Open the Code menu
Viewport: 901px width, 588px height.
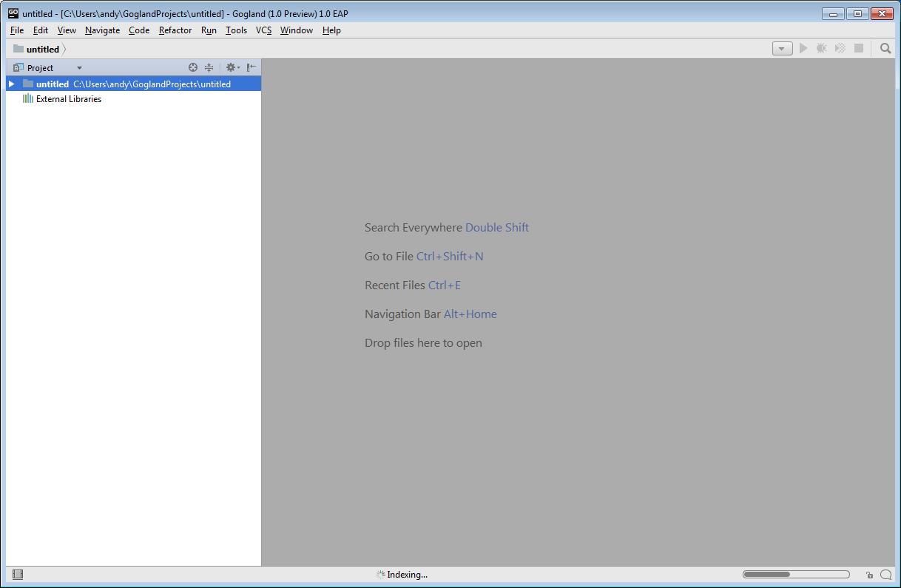point(139,30)
